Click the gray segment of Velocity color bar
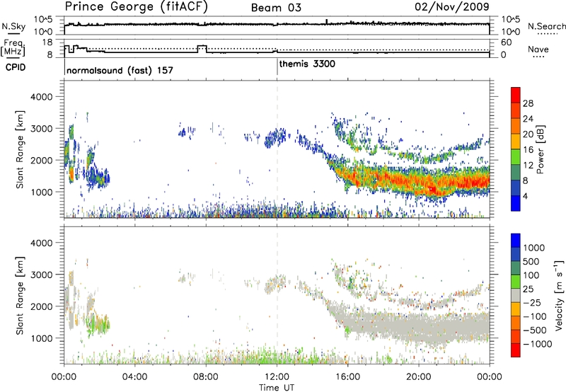The height and width of the screenshot is (392, 566). [516, 295]
